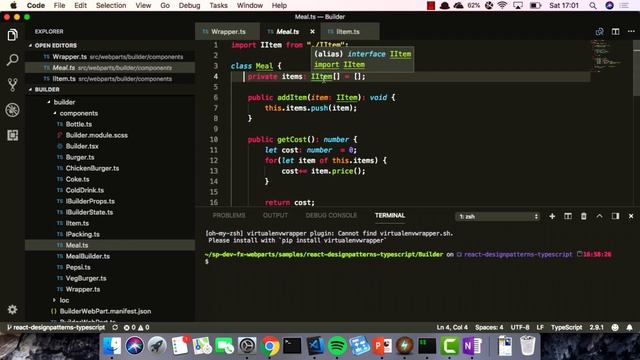Open MealBuilder.ts file
Viewport: 640px width, 360px height.
[x=88, y=256]
